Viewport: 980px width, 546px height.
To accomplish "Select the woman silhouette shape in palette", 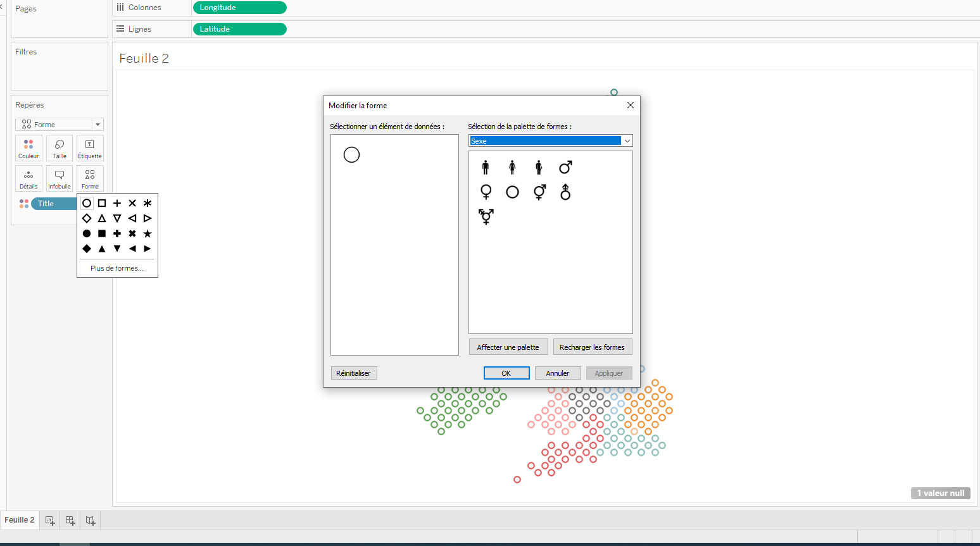I will pos(512,167).
